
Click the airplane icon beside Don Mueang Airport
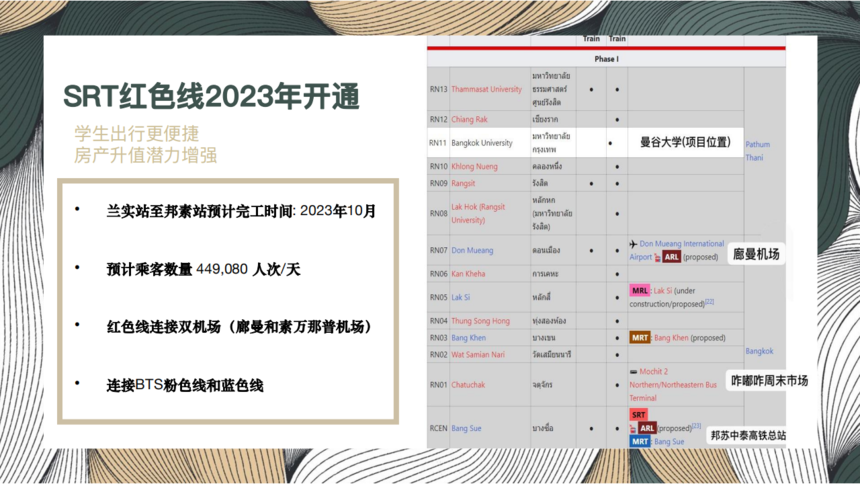click(x=633, y=244)
